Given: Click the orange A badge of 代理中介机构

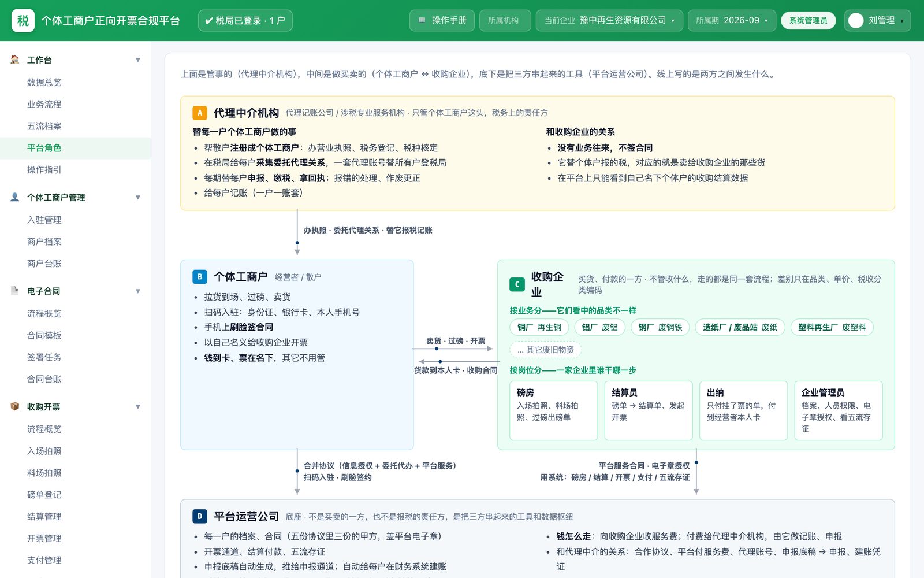Looking at the screenshot, I should coord(200,113).
